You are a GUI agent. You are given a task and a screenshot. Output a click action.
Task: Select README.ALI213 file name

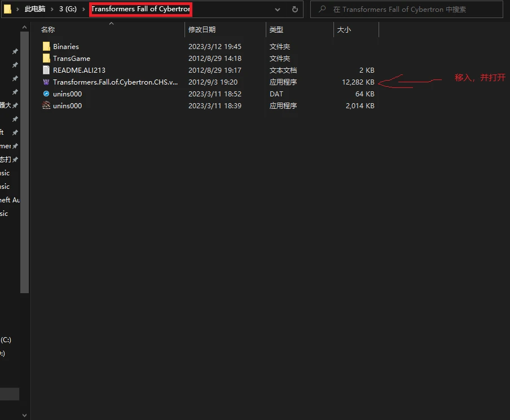pos(79,70)
